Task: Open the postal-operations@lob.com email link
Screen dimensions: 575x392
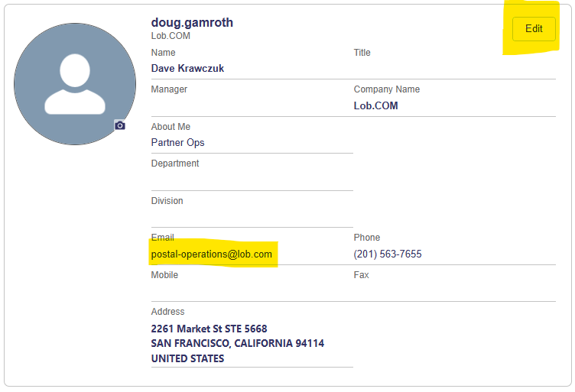Action: 212,254
